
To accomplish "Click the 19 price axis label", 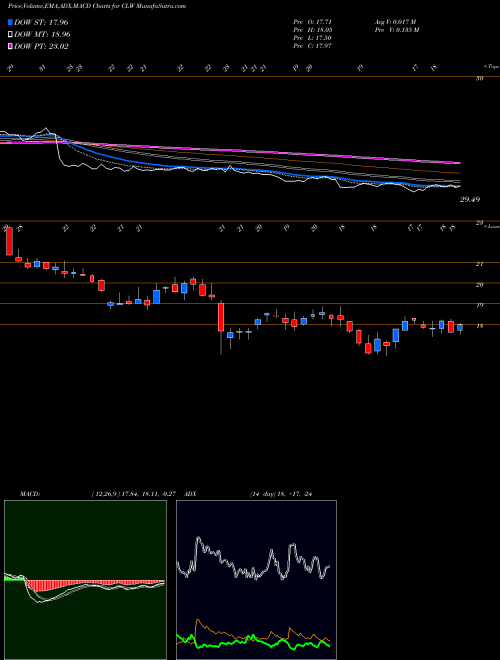I will click(x=479, y=305).
